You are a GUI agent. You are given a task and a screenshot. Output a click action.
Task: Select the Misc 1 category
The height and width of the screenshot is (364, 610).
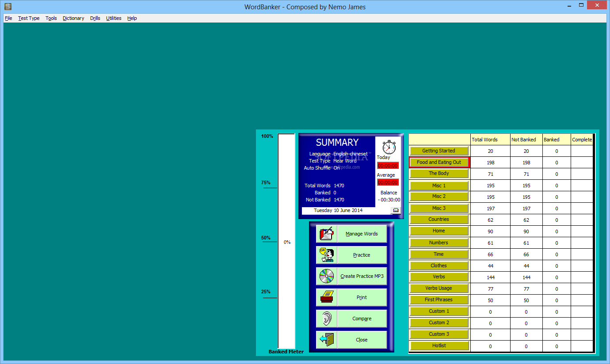pyautogui.click(x=439, y=186)
